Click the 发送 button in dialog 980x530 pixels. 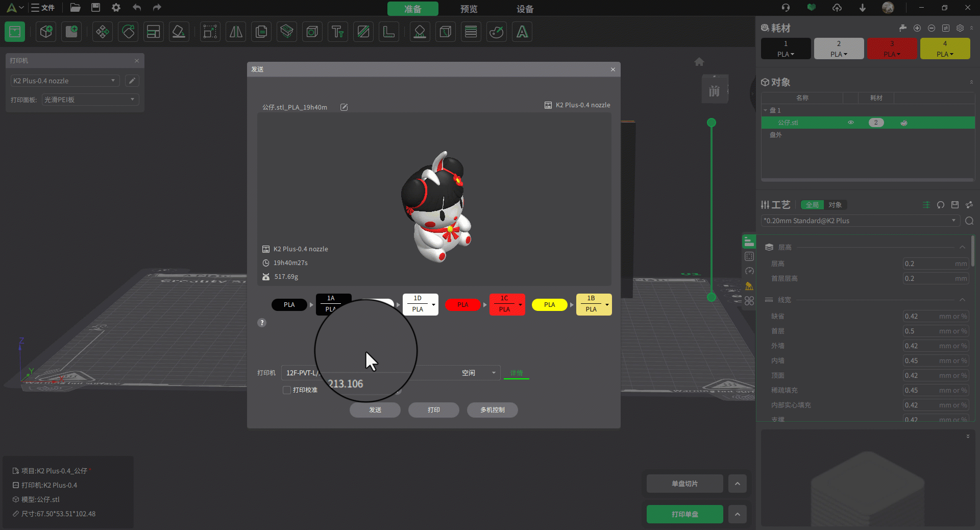375,410
